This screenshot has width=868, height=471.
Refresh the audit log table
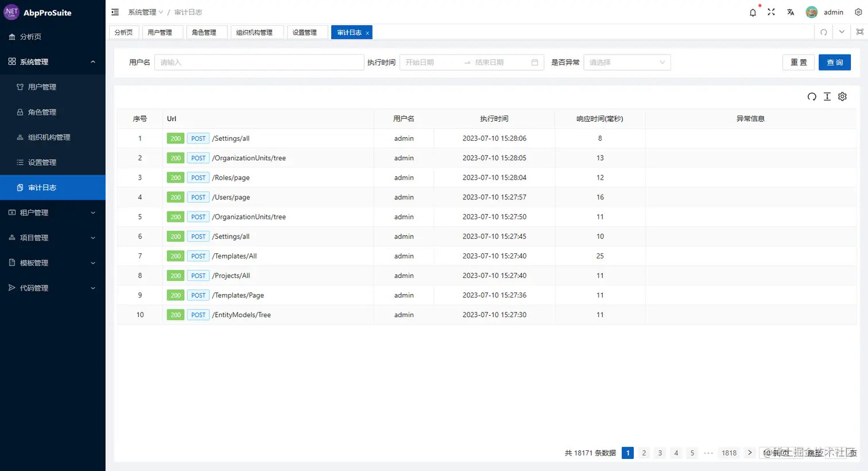[812, 96]
